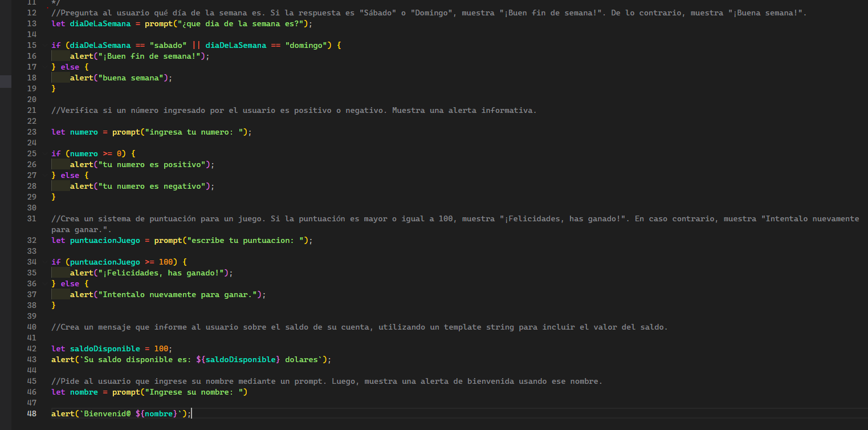Image resolution: width=868 pixels, height=430 pixels.
Task: Click "} else {" on line 27
Action: click(x=70, y=175)
